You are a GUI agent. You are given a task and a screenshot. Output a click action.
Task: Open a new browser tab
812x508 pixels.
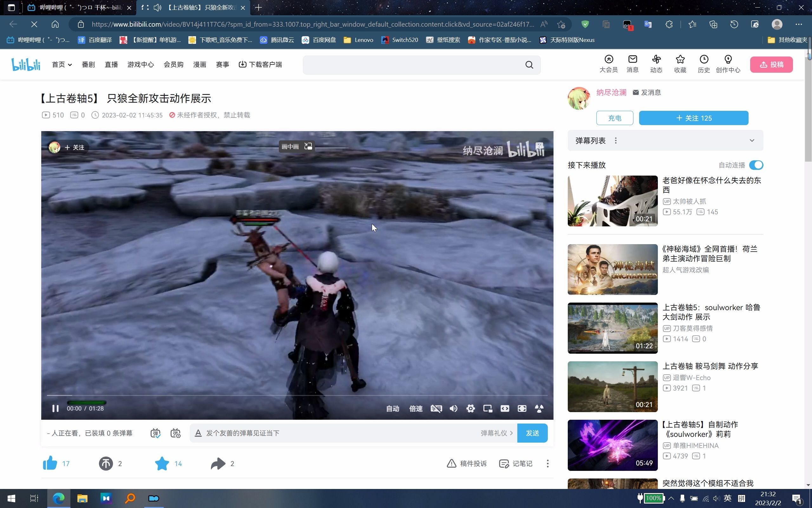[259, 7]
